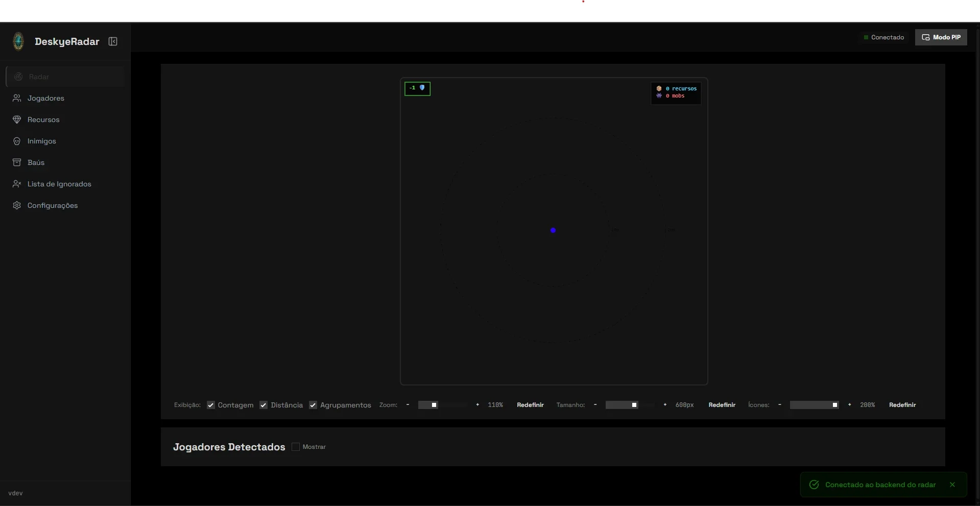Screen dimensions: 980x506
Task: Click the Conectado status badge
Action: pyautogui.click(x=883, y=37)
